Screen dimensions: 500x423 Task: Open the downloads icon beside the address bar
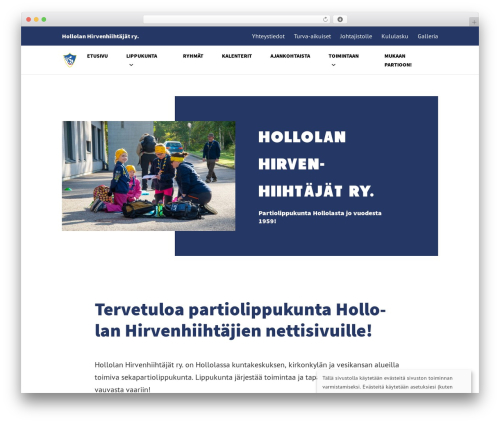tap(340, 19)
